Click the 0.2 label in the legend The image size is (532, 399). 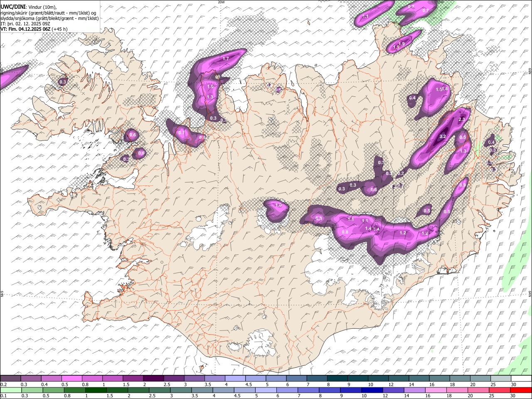click(3, 384)
